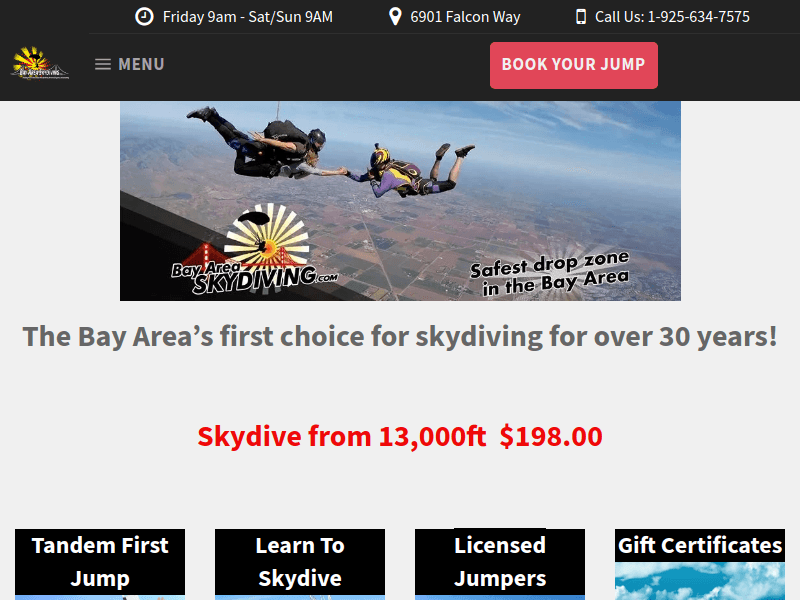Click the Skydive from 13,000ft $198.00 text
The height and width of the screenshot is (600, 800).
(x=400, y=437)
